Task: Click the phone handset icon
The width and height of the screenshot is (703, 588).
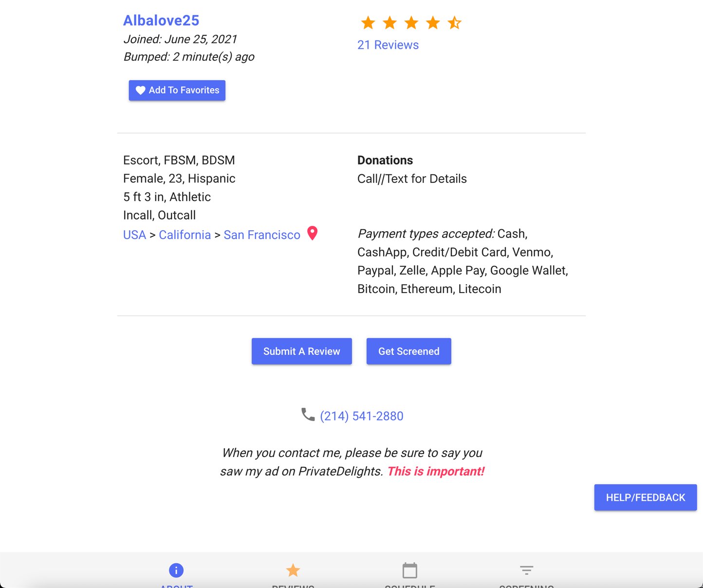Action: coord(308,415)
